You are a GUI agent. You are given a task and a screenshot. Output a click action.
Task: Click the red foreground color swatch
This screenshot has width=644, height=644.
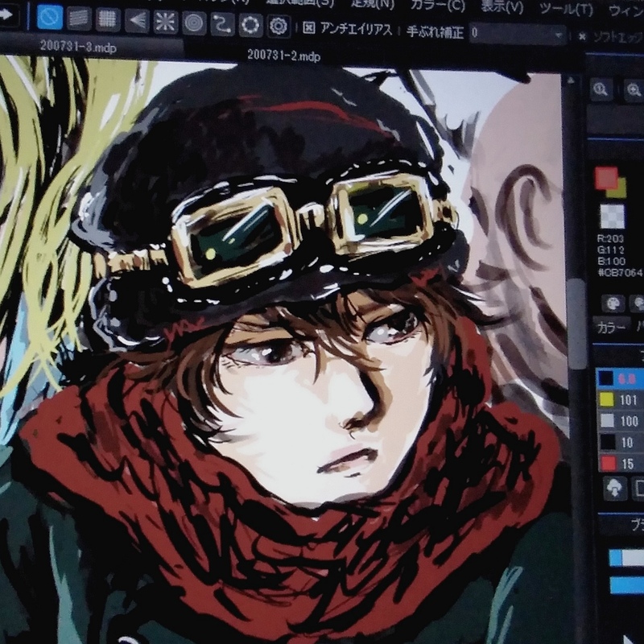[x=606, y=178]
